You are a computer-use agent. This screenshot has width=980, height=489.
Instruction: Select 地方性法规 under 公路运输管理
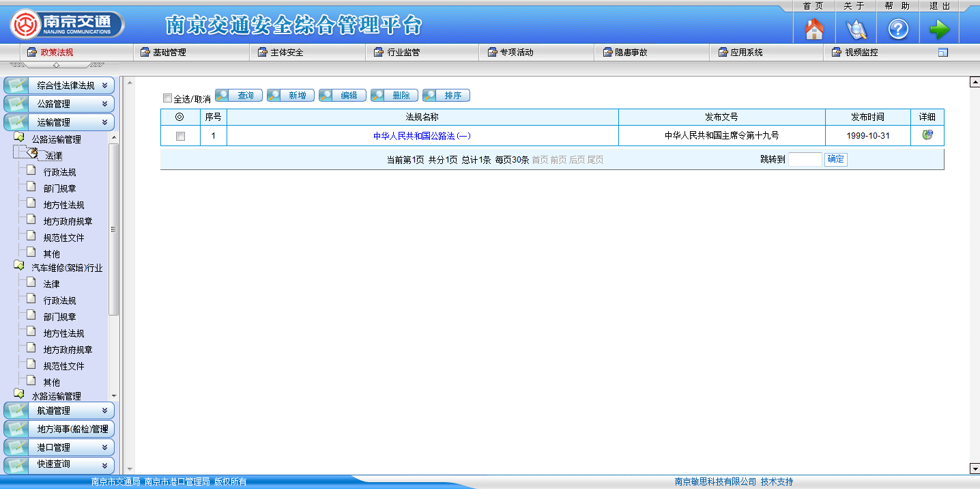pyautogui.click(x=63, y=205)
